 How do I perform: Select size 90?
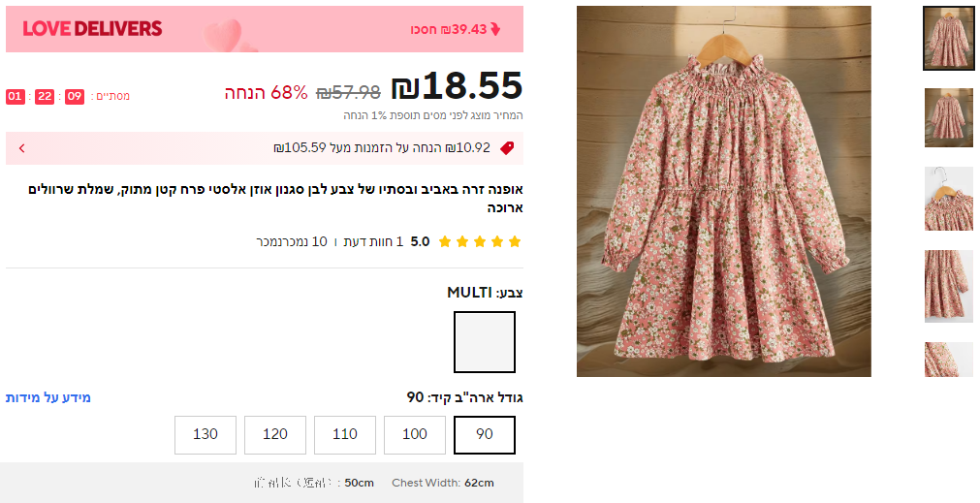point(485,434)
